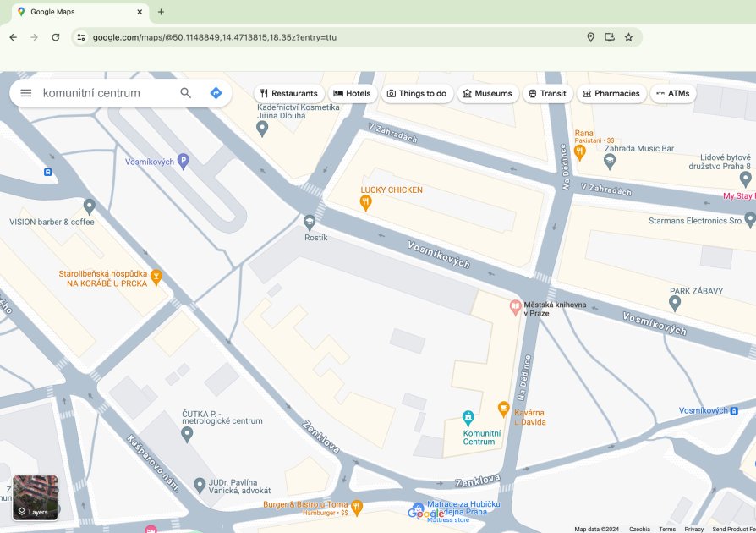Click the Rana Pakistani restaurant pin
This screenshot has width=756, height=533.
coord(580,152)
